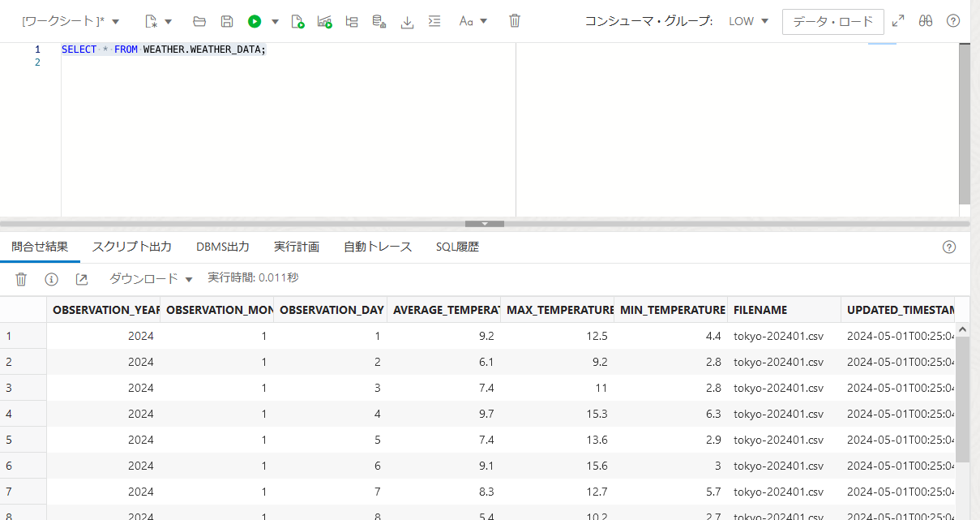Select row number 6 in the results grid
980x520 pixels.
[23, 466]
